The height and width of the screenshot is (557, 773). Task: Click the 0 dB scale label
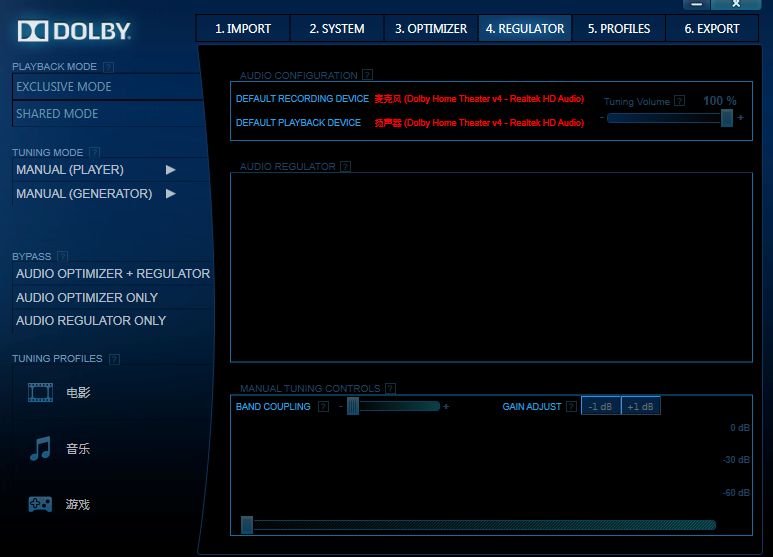[740, 427]
